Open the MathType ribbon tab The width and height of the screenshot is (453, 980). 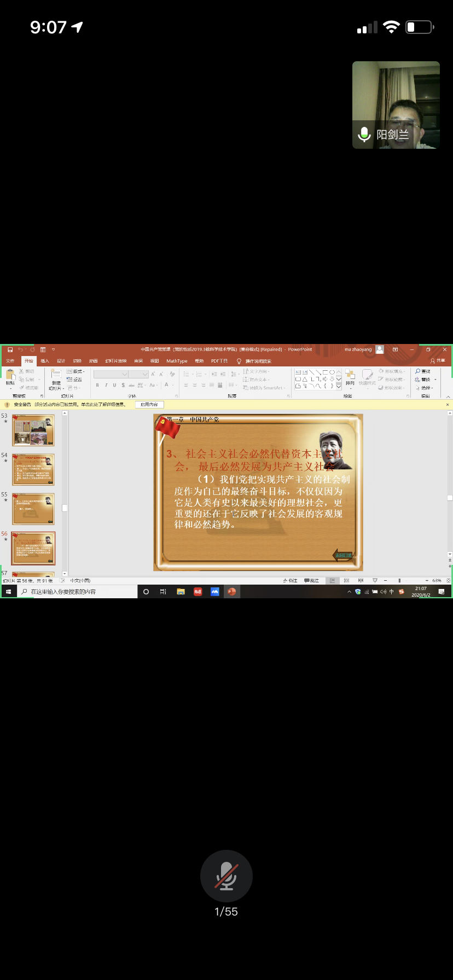point(177,361)
